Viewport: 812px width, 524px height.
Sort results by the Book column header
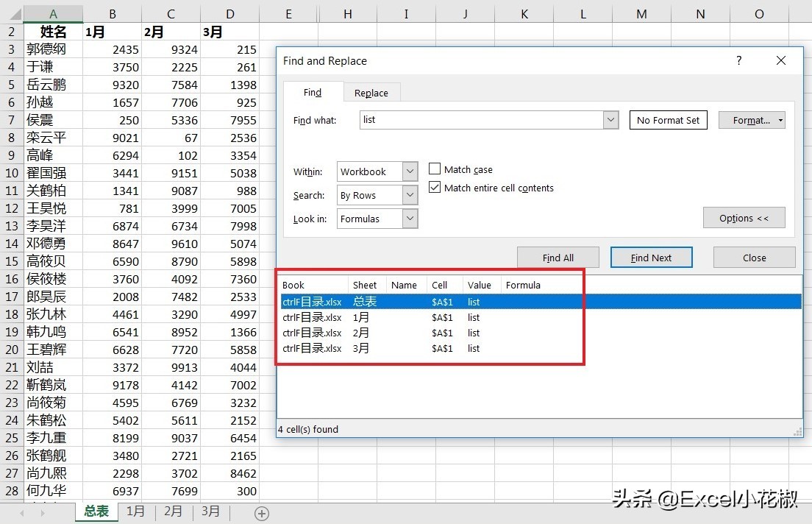pyautogui.click(x=314, y=285)
